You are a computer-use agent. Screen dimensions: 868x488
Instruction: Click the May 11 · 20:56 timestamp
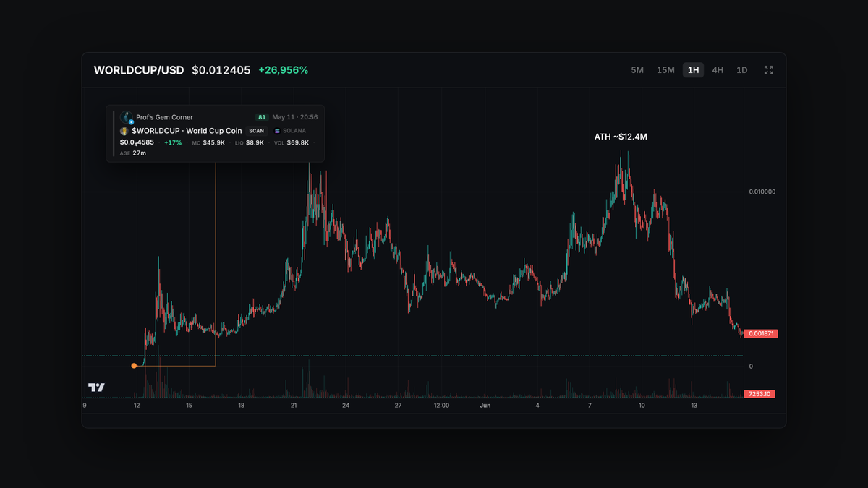pyautogui.click(x=295, y=117)
